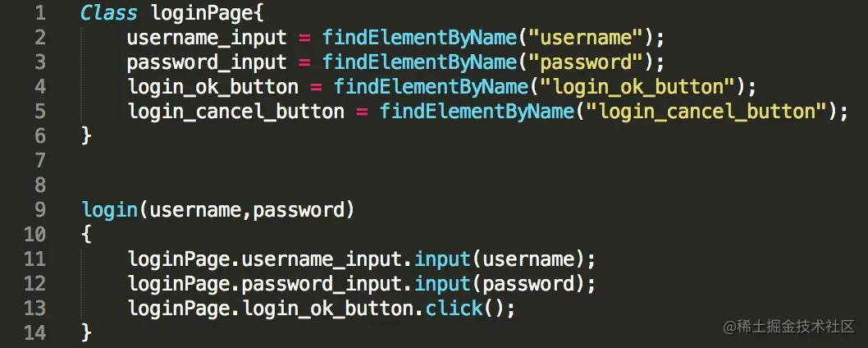Click input method on line 11
Viewport: 868px width, 348px height.
click(442, 259)
